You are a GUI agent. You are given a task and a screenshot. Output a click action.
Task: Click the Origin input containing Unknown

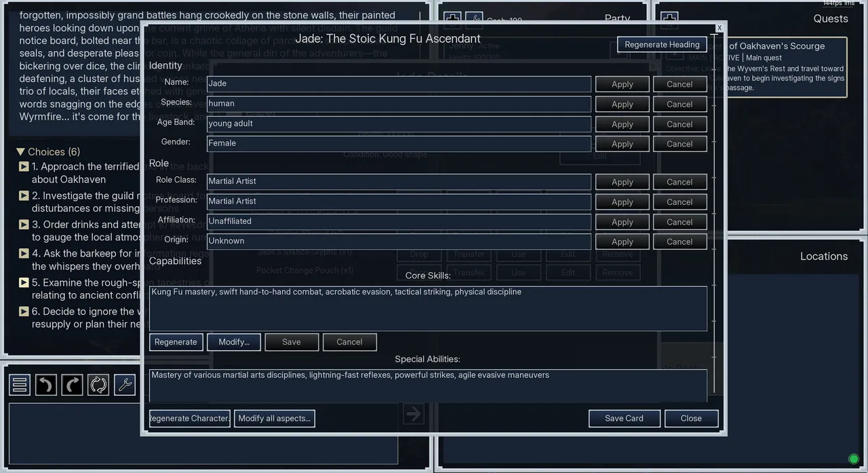coord(399,241)
